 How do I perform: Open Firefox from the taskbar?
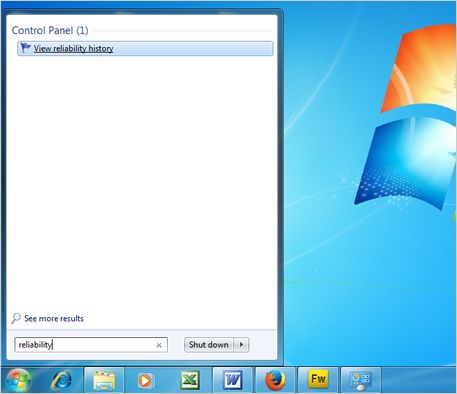coord(275,380)
